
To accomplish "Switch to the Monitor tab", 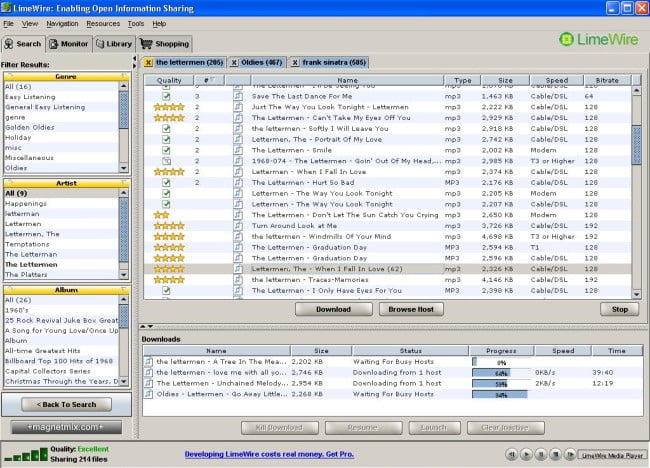I will pyautogui.click(x=69, y=44).
